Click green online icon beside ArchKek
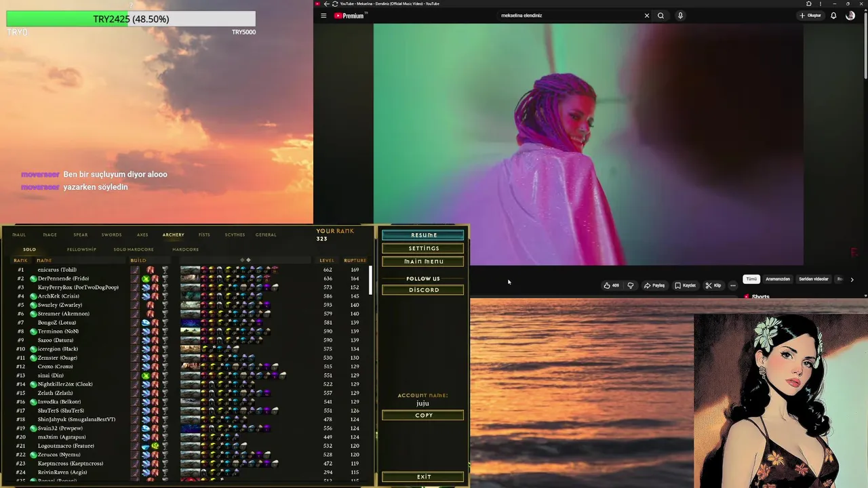This screenshot has height=488, width=868. (x=33, y=296)
